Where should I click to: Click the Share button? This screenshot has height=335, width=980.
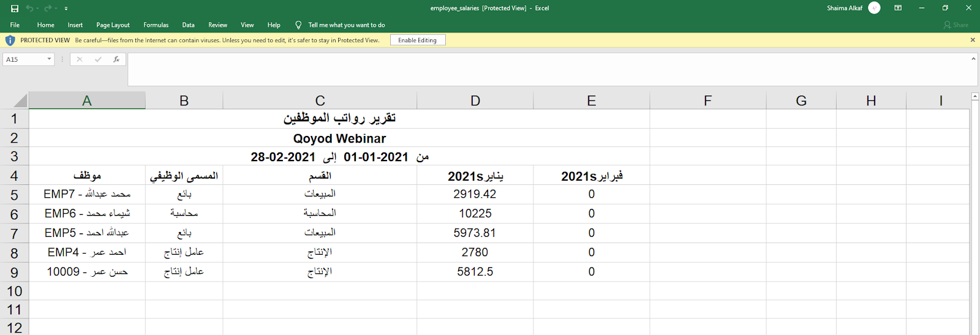click(956, 25)
